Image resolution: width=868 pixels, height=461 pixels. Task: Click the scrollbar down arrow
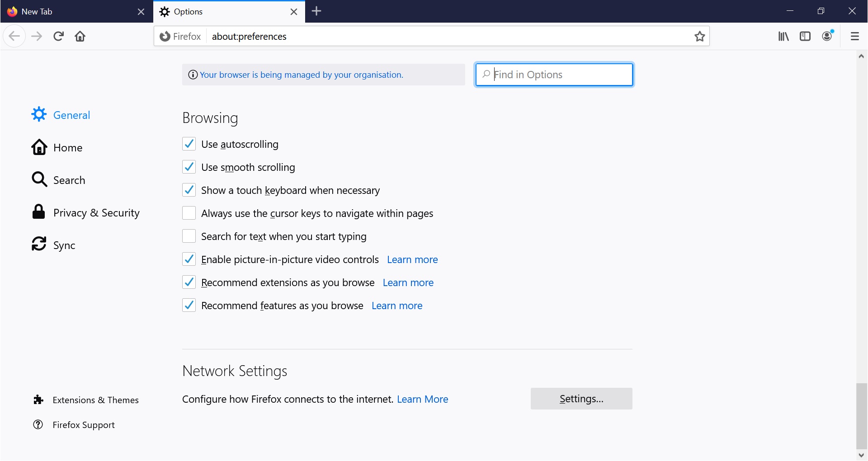tap(862, 455)
